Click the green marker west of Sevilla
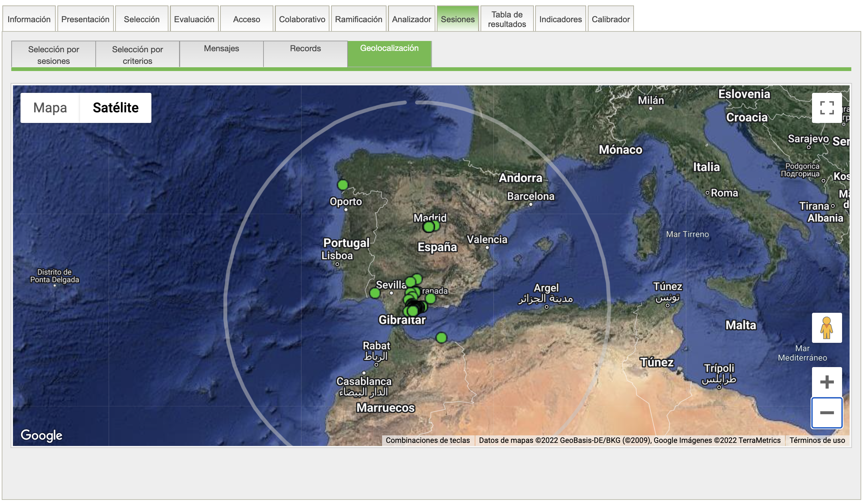The width and height of the screenshot is (866, 504). coord(375,293)
